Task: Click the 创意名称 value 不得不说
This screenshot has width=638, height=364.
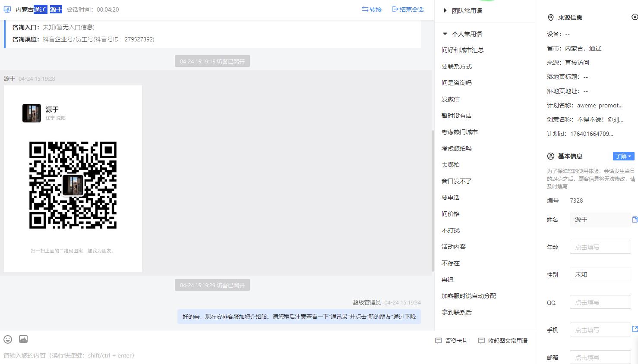Action: 600,119
